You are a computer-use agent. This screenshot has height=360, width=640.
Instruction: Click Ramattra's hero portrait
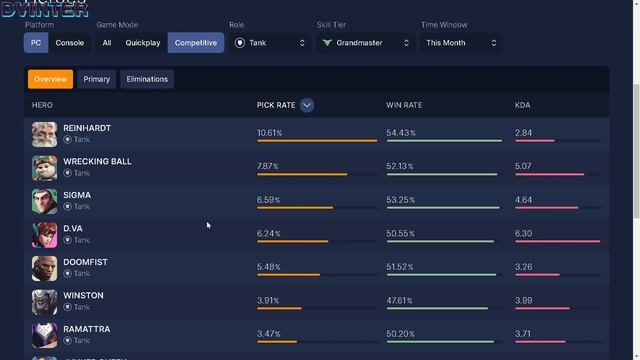[x=44, y=335]
